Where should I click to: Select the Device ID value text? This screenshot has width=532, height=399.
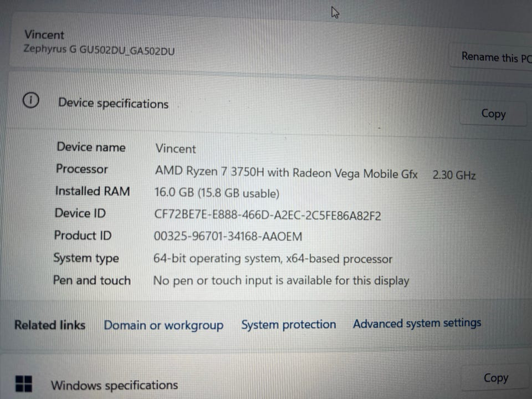pos(267,215)
